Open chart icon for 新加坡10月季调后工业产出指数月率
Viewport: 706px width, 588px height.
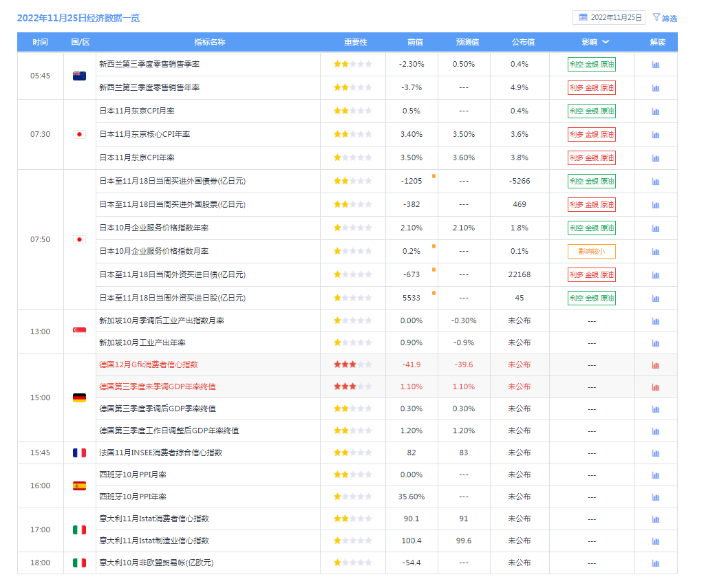coord(656,321)
